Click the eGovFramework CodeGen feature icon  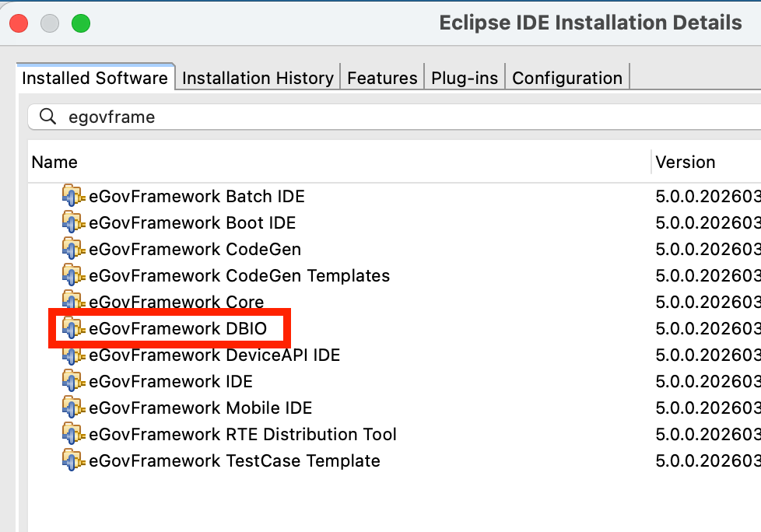click(x=73, y=250)
